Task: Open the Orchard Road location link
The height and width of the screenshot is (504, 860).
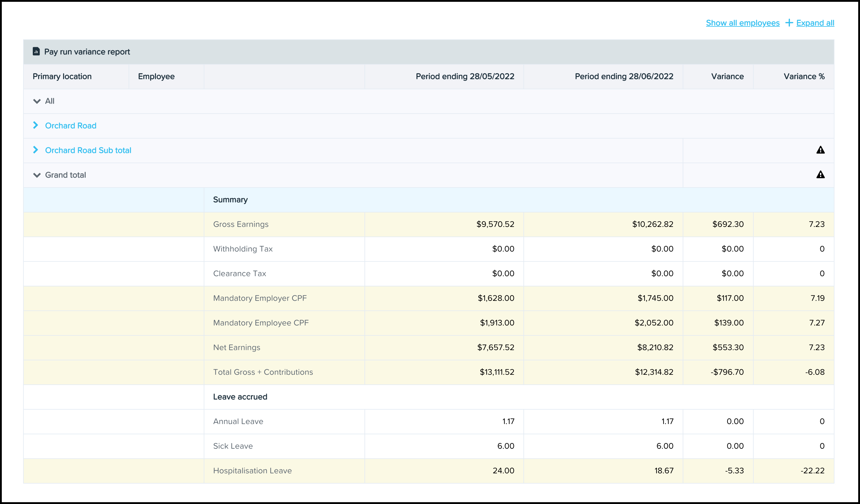Action: [x=71, y=126]
